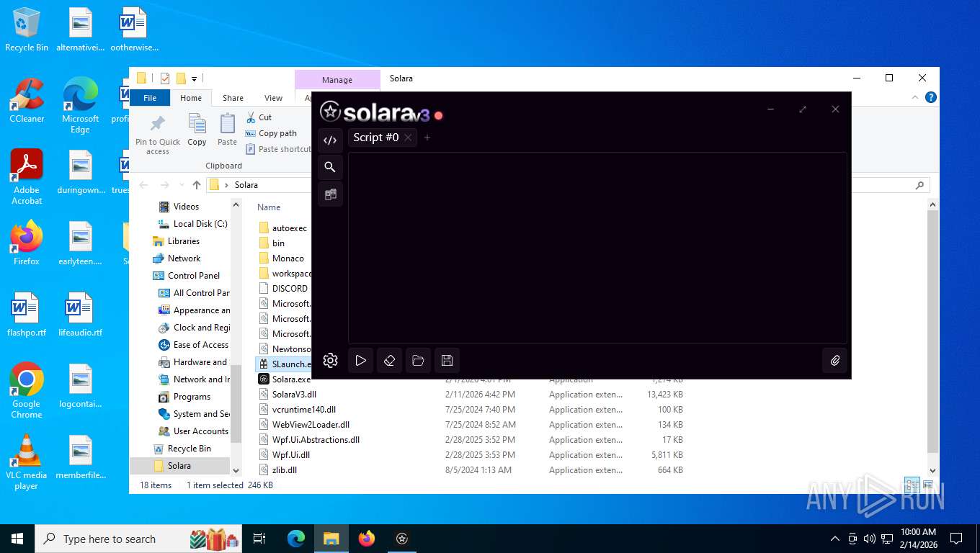Select the Solara folder in navigation pane
Viewport: 980px width, 553px height.
179,466
